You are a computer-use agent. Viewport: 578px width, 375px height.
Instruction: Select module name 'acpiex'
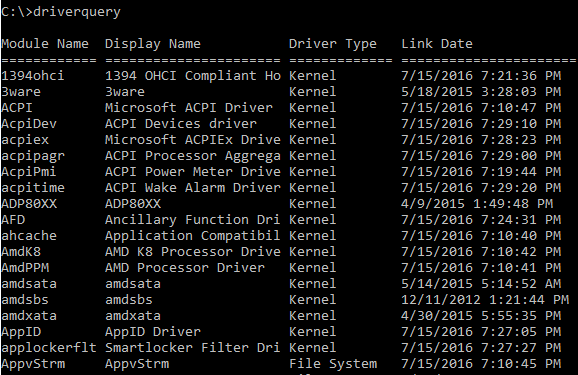[25, 140]
